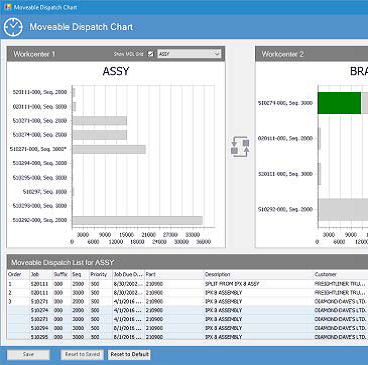Click the Save button
The image size is (368, 365).
pos(28,354)
